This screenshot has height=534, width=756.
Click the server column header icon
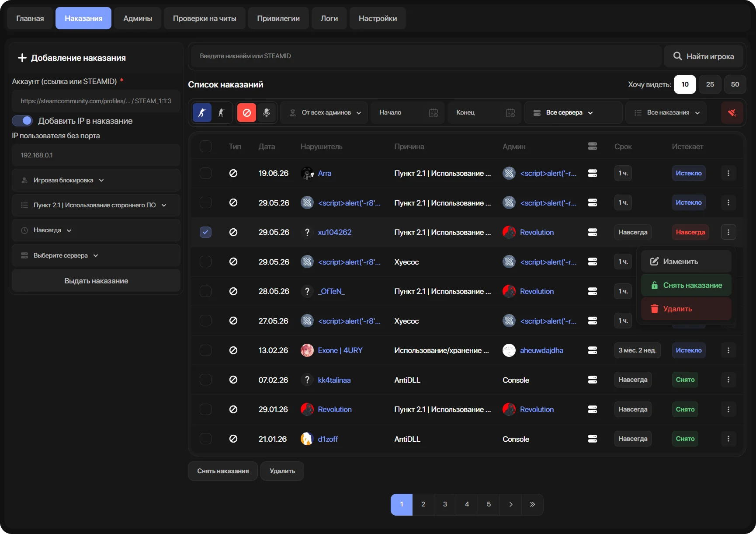pos(593,147)
